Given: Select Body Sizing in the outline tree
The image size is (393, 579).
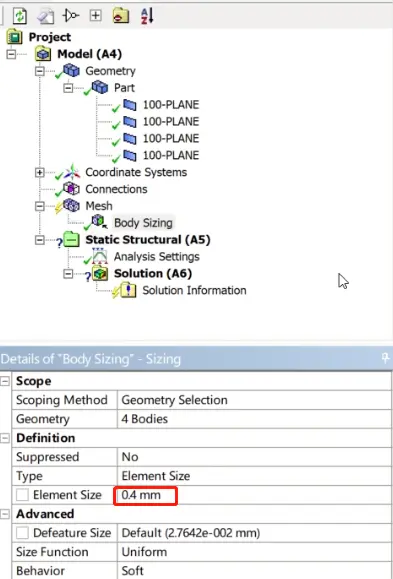Looking at the screenshot, I should [x=143, y=223].
